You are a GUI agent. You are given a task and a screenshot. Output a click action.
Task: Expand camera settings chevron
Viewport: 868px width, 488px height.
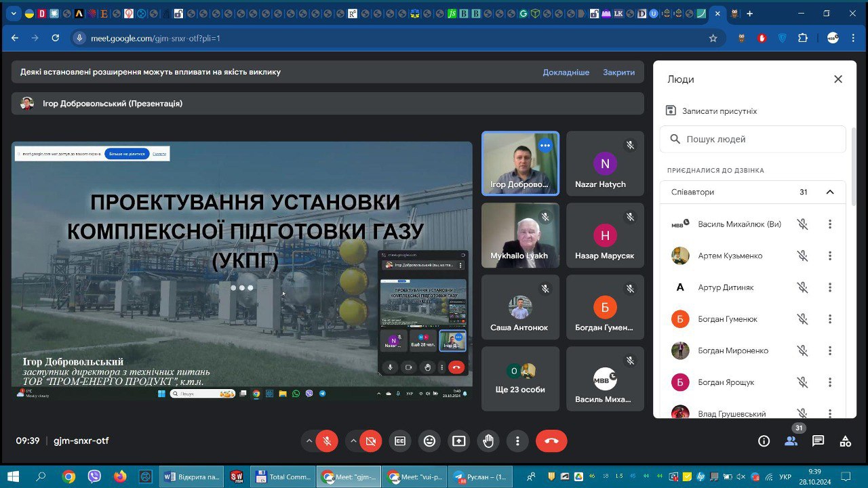(353, 441)
